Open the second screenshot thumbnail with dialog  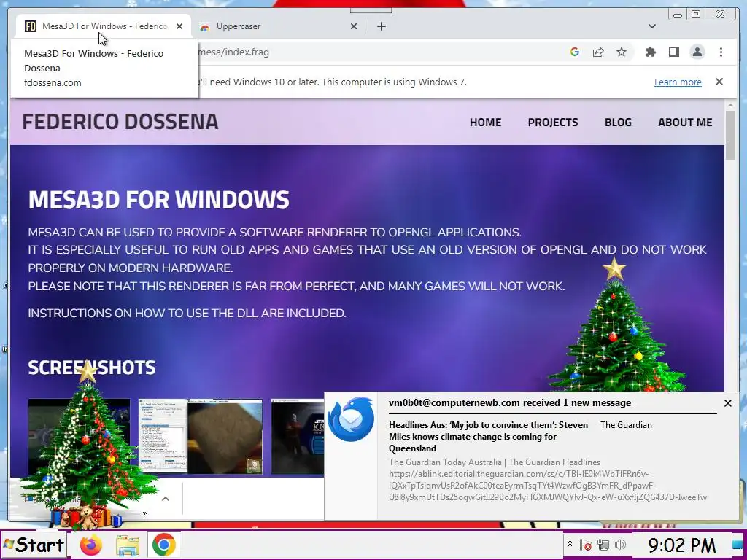click(163, 437)
